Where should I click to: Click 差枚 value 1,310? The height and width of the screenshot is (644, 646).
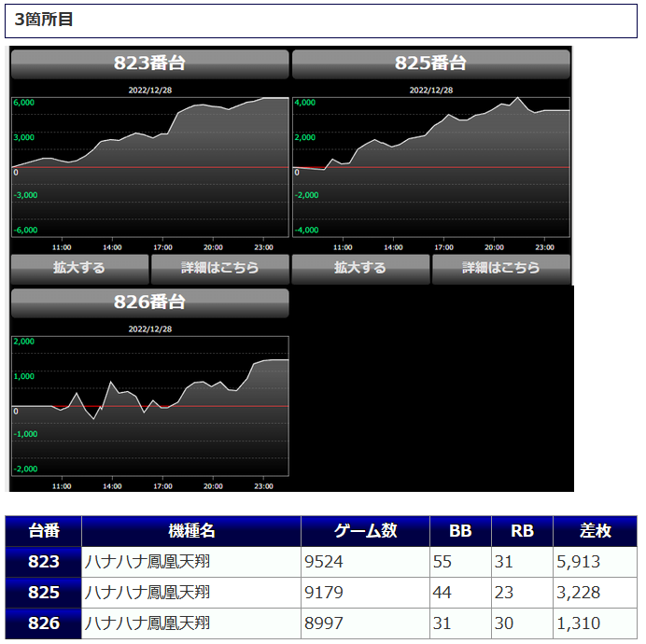pyautogui.click(x=579, y=623)
